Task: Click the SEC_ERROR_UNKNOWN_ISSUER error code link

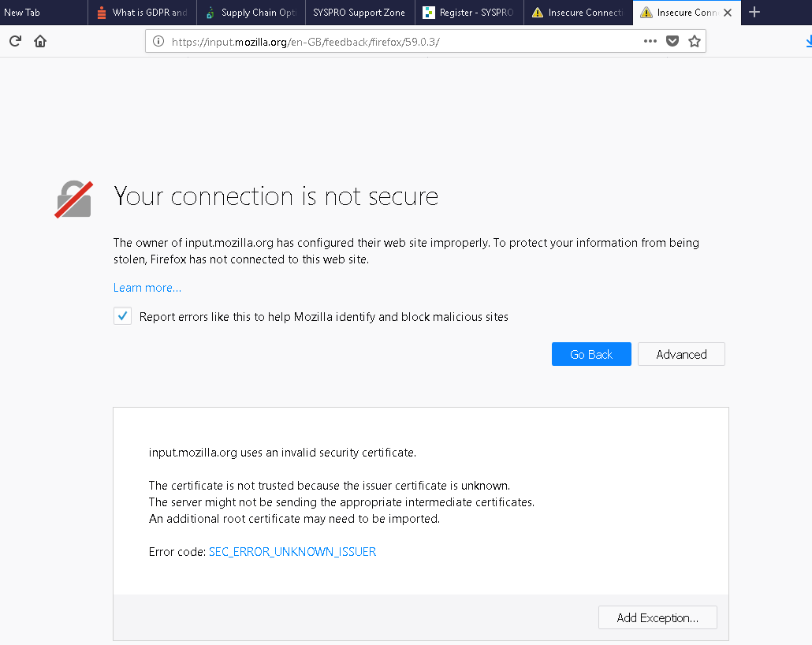Action: point(292,552)
